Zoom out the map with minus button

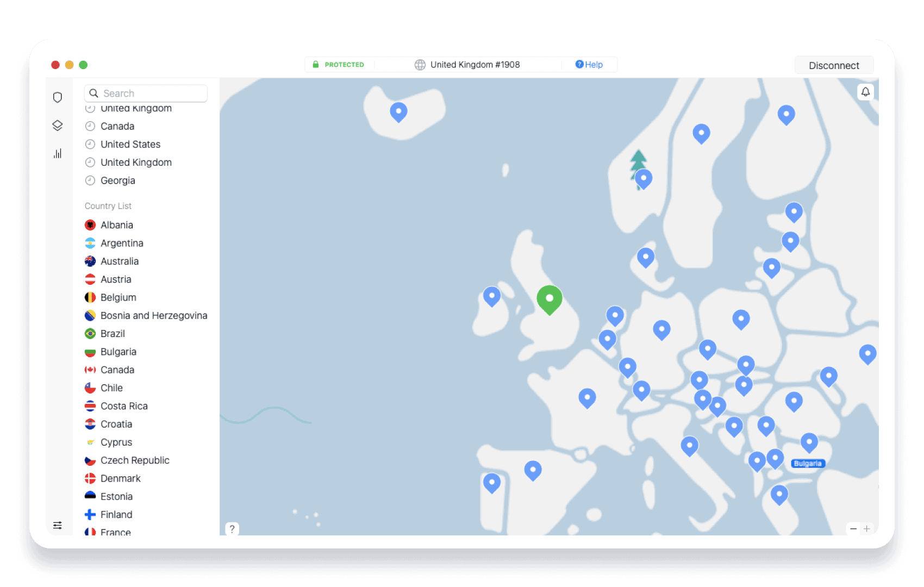[853, 528]
